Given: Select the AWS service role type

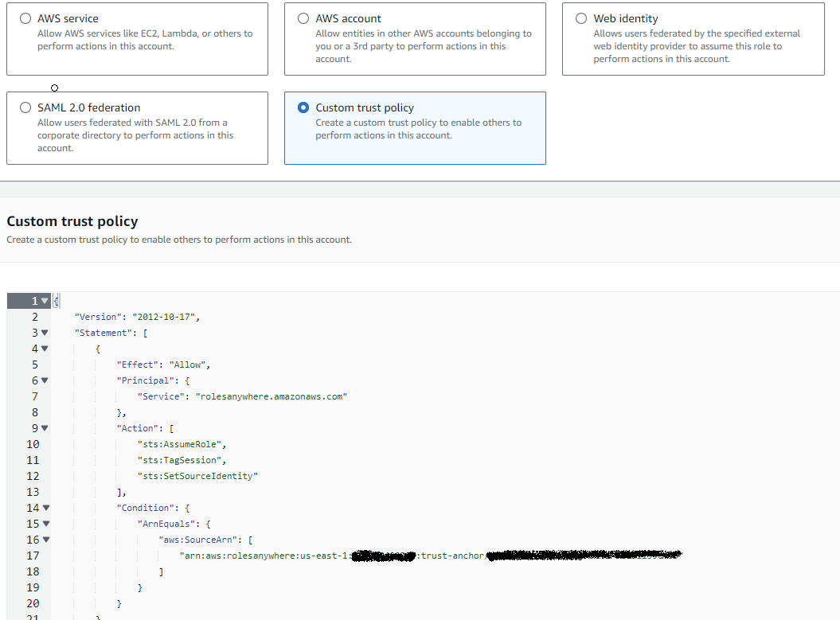Looking at the screenshot, I should click(x=25, y=18).
